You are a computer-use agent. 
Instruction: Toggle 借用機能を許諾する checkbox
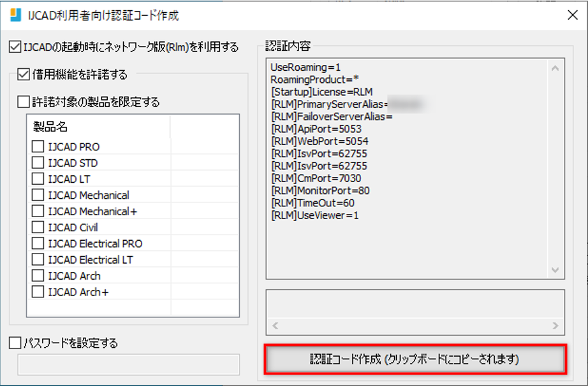pyautogui.click(x=24, y=75)
